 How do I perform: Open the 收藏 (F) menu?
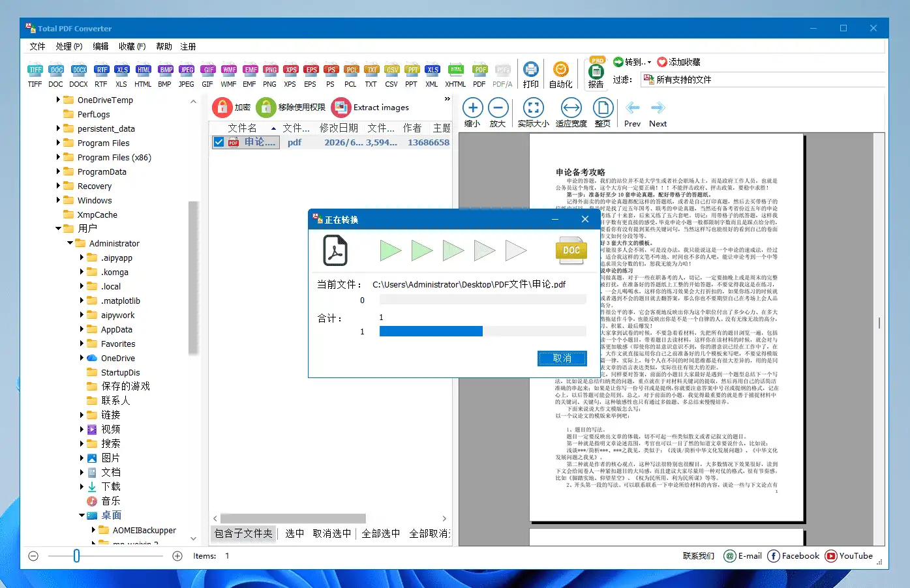point(132,46)
